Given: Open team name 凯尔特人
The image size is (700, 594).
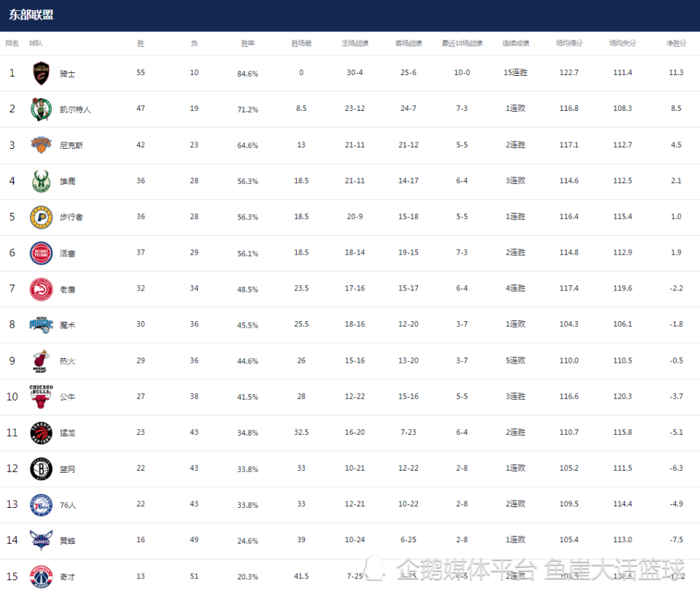Looking at the screenshot, I should click(x=75, y=109).
